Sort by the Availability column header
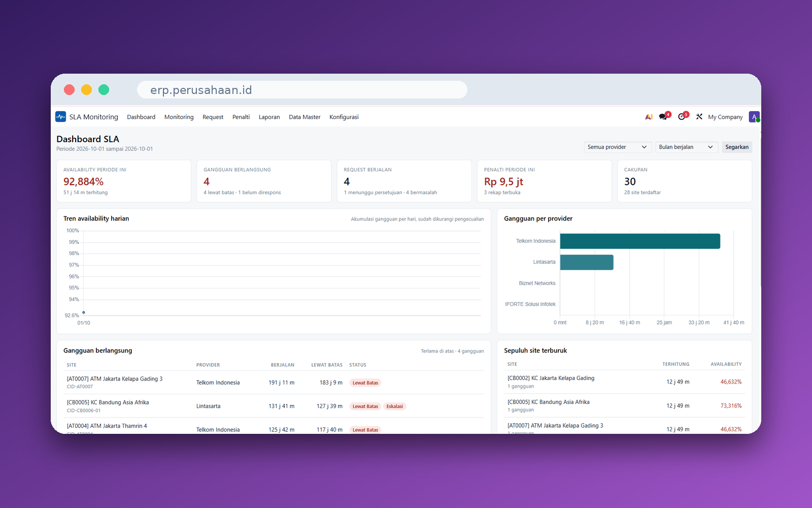812x508 pixels. pos(726,364)
